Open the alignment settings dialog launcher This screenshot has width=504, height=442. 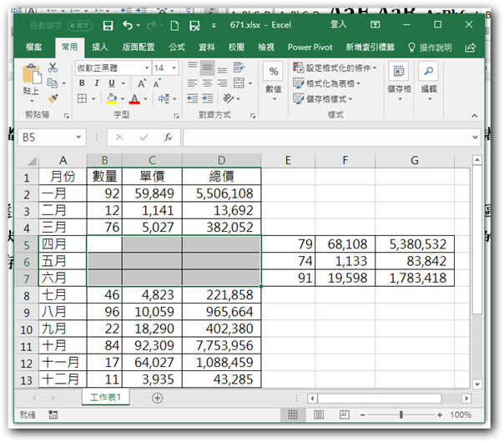point(253,116)
